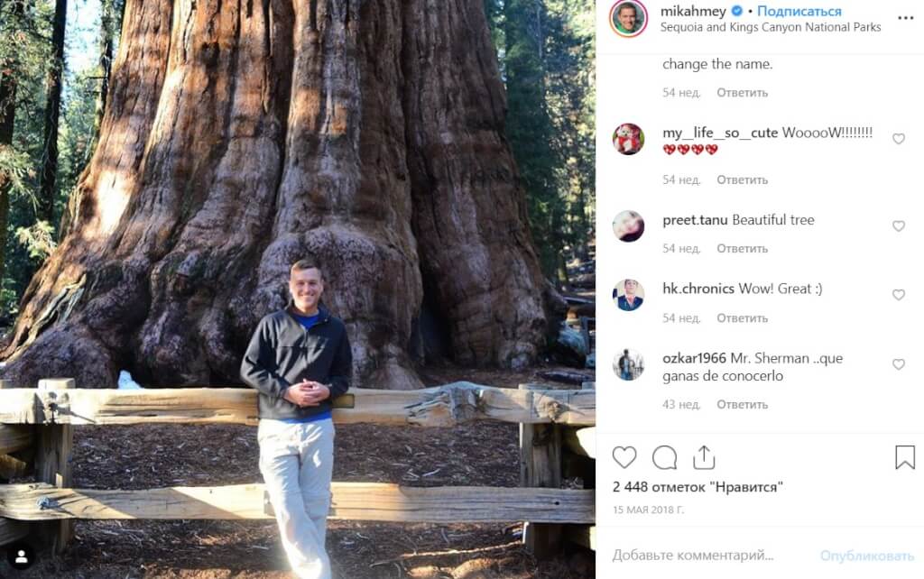Save post with the bookmark icon

coord(904,457)
